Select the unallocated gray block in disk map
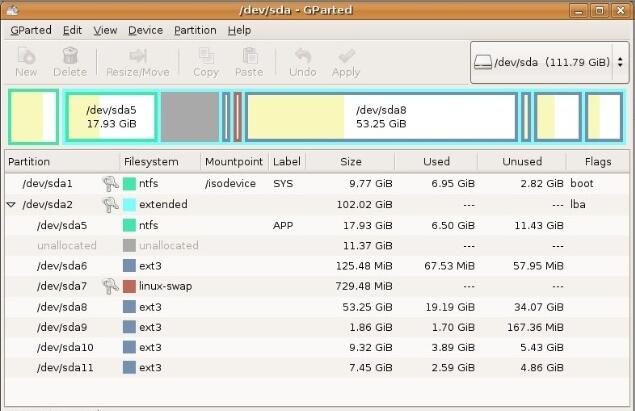Image resolution: width=635 pixels, height=411 pixels. (x=189, y=117)
